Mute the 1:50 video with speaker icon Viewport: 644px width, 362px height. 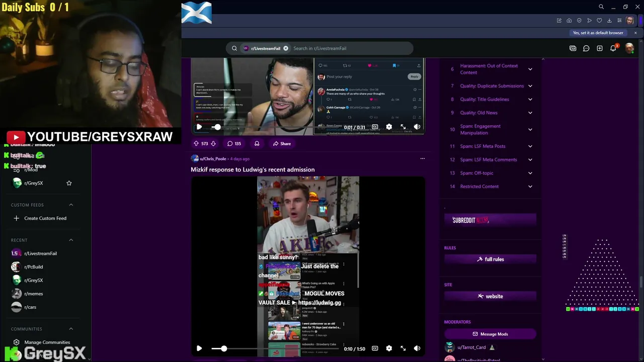coord(417,348)
